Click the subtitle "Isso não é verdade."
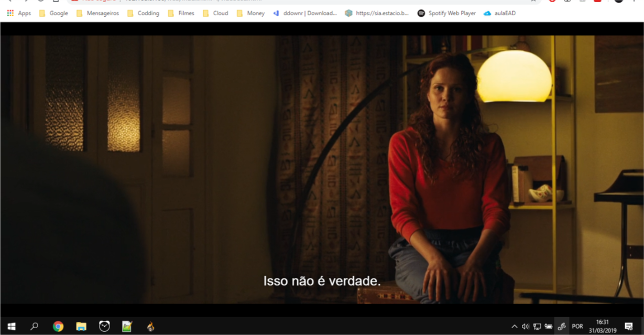The width and height of the screenshot is (644, 335). (x=322, y=282)
